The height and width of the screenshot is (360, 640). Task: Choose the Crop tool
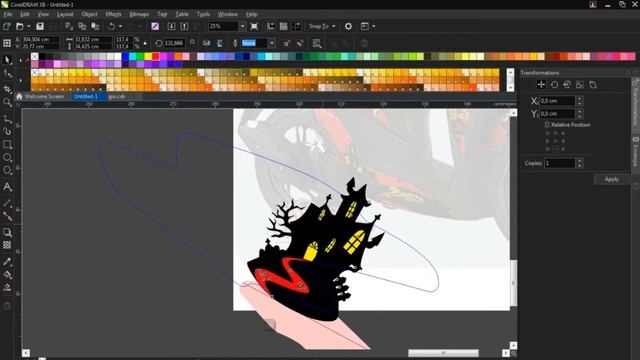(7, 89)
